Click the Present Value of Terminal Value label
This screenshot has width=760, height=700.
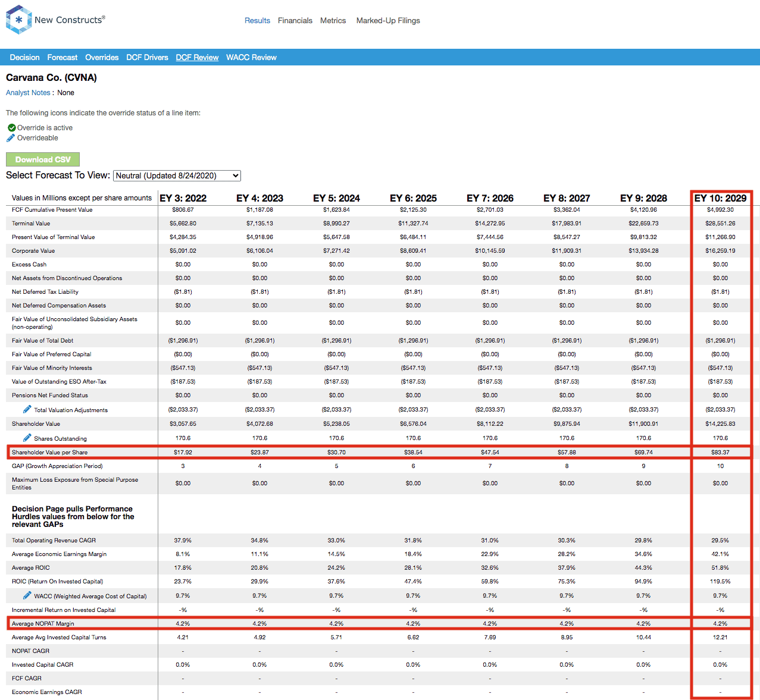click(x=54, y=237)
